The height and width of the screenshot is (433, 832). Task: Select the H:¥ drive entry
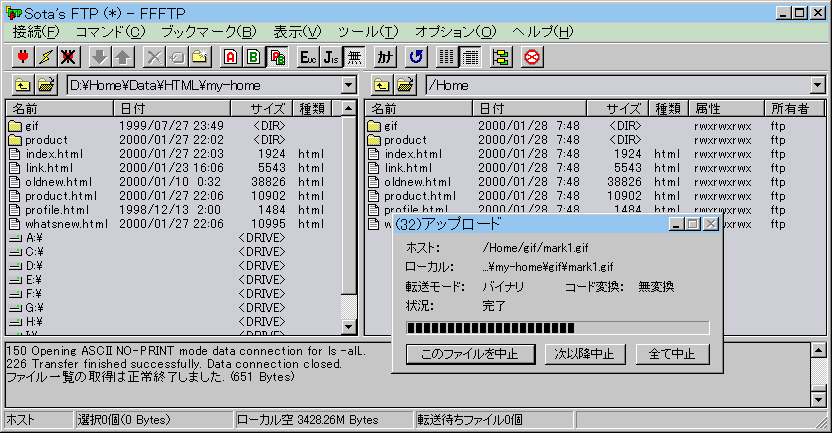[26, 322]
